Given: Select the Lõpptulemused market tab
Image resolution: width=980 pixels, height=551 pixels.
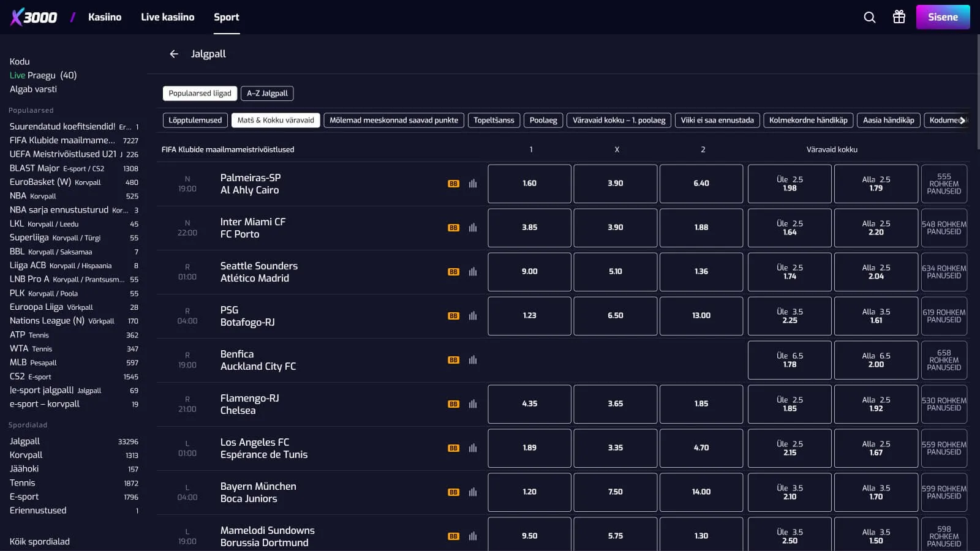Looking at the screenshot, I should point(195,120).
